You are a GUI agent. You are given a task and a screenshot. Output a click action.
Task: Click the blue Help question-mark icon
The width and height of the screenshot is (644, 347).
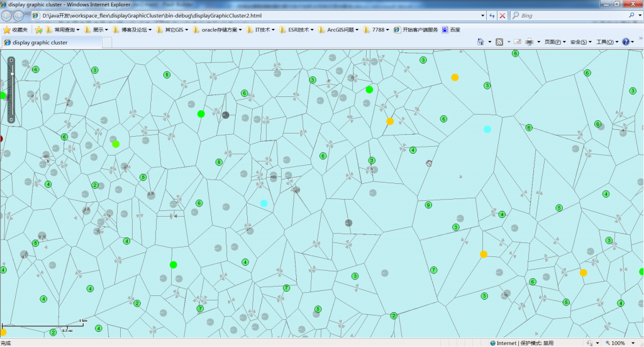tap(626, 42)
